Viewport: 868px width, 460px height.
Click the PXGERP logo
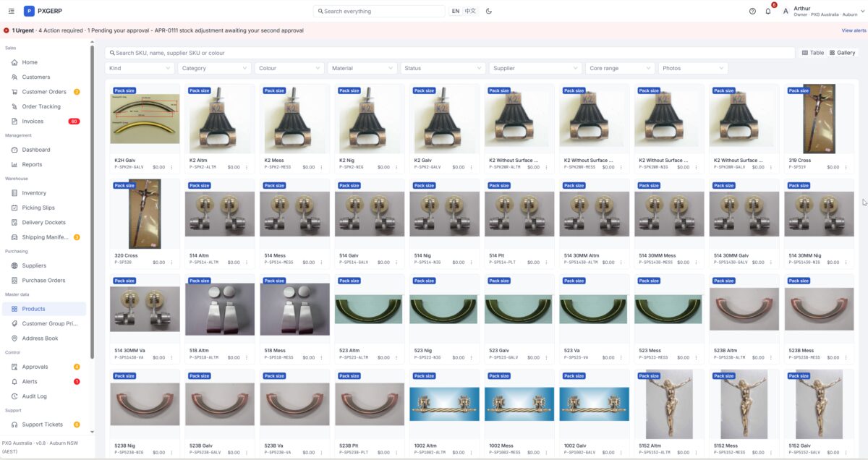coord(44,11)
